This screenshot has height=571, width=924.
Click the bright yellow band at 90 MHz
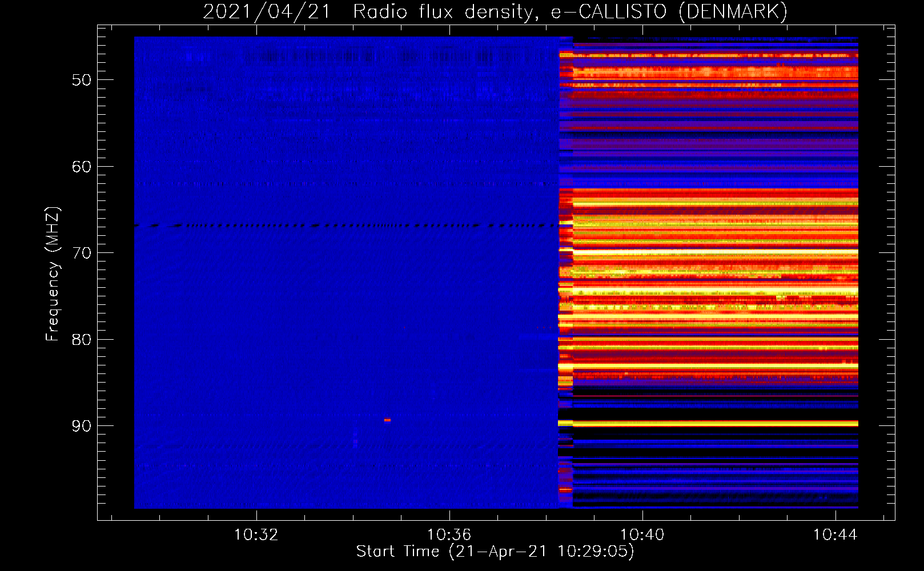click(708, 423)
